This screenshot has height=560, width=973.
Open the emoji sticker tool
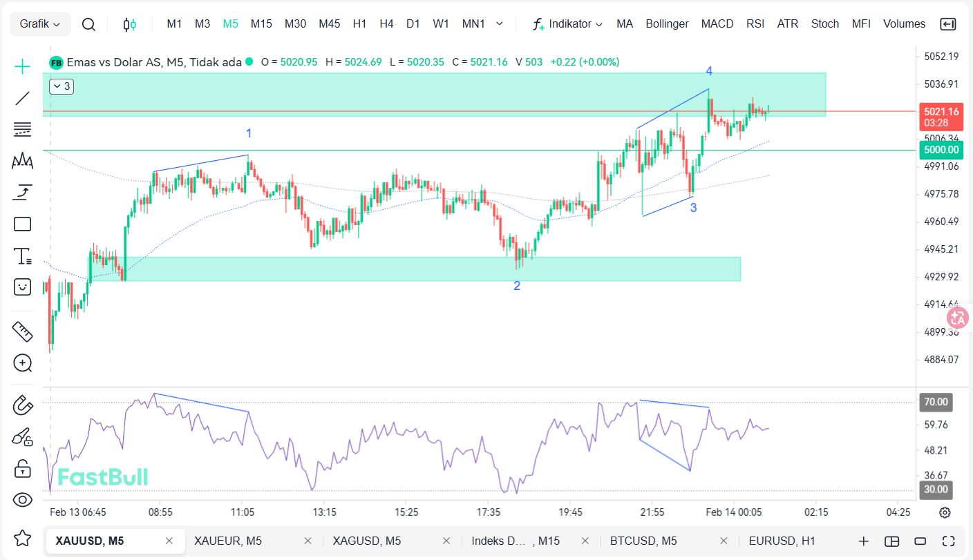(x=23, y=287)
